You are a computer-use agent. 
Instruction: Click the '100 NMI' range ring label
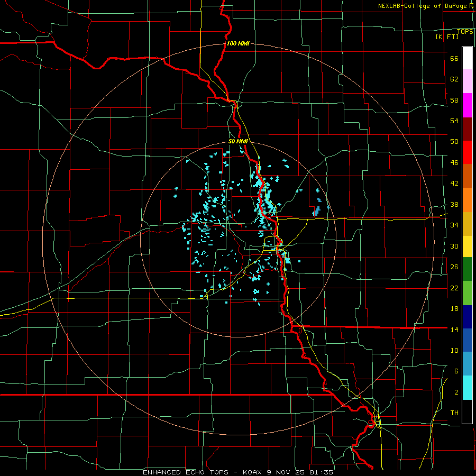238,43
